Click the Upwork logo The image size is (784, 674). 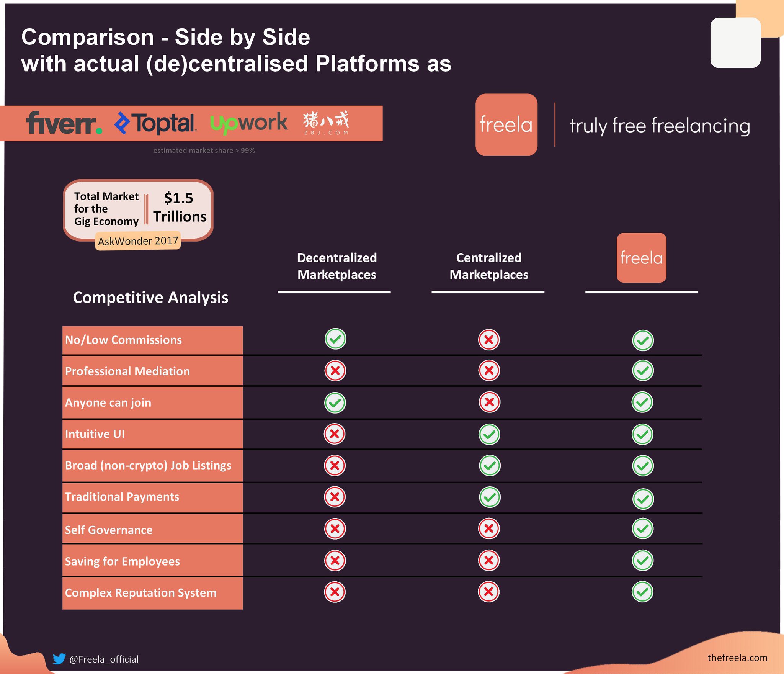tap(249, 123)
